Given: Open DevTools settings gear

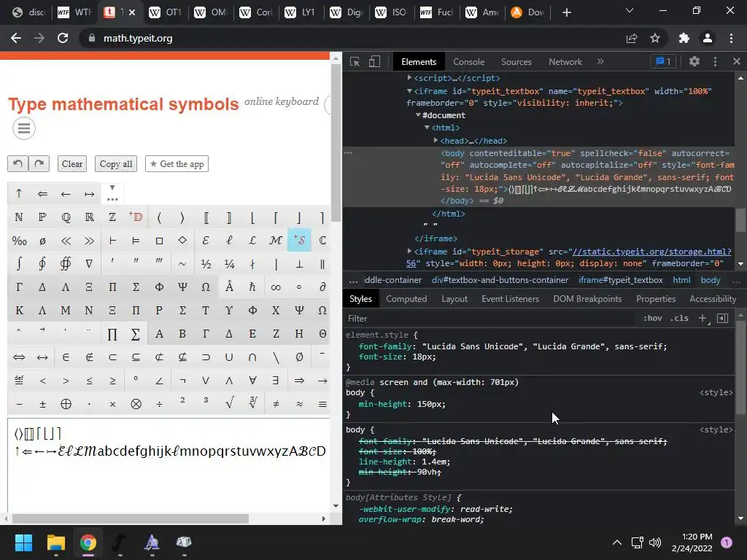Looking at the screenshot, I should (694, 61).
